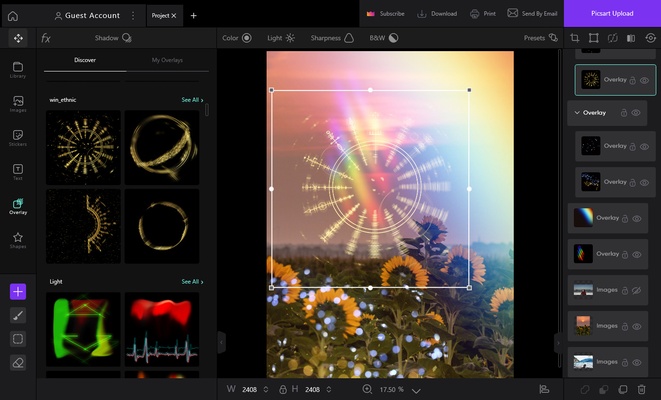Image resolution: width=661 pixels, height=400 pixels.
Task: Select the Selection marquee tool
Action: [18, 339]
